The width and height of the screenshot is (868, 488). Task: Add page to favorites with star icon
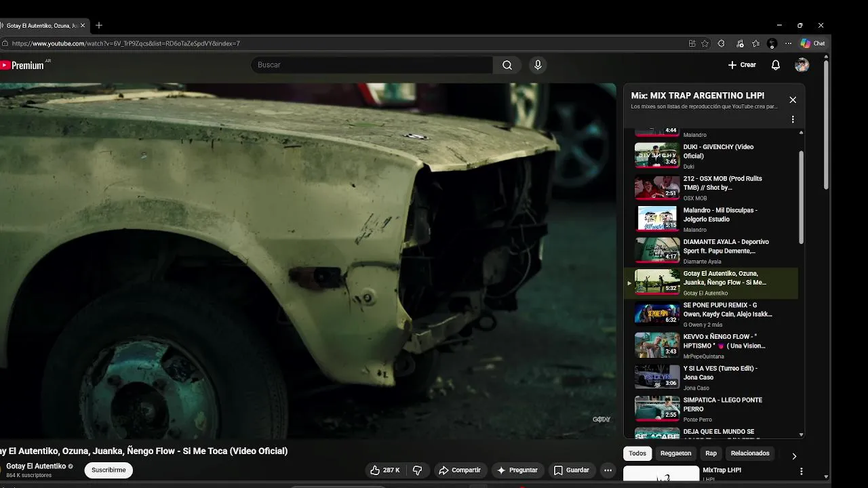pyautogui.click(x=705, y=43)
